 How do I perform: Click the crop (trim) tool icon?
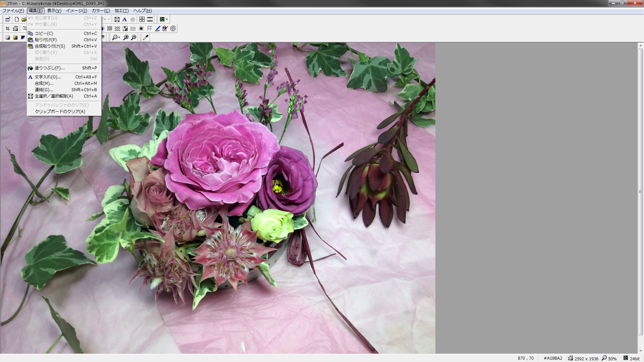7,28
